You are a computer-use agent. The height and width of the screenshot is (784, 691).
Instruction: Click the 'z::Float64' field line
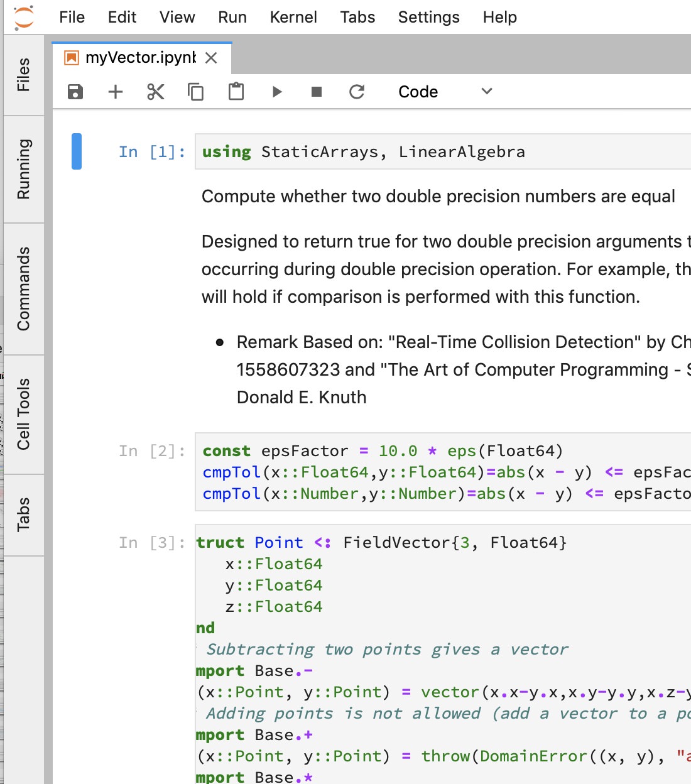click(x=274, y=606)
